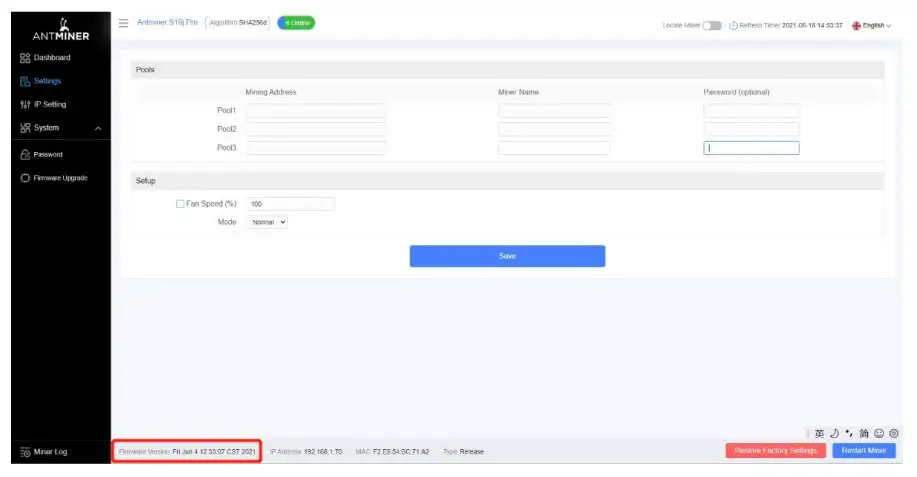Click the Antminer S19j Pro title
Screen dimensions: 917x477
coord(167,23)
